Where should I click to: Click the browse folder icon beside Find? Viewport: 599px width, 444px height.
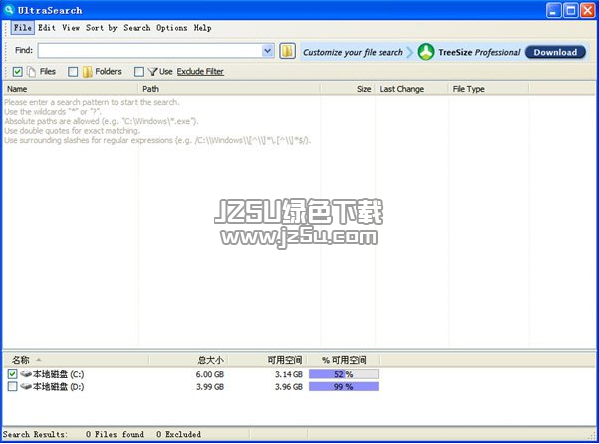[287, 51]
